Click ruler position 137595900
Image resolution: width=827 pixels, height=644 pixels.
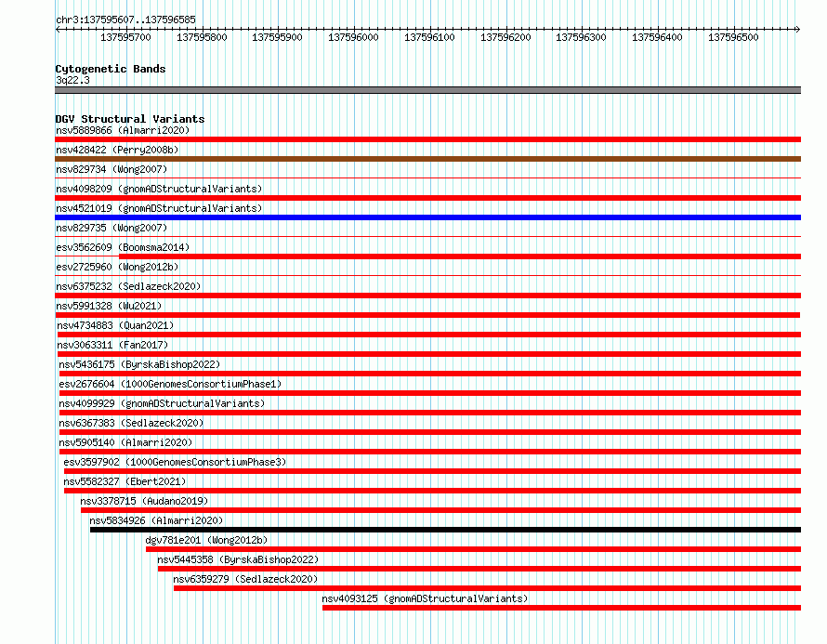[x=277, y=37]
